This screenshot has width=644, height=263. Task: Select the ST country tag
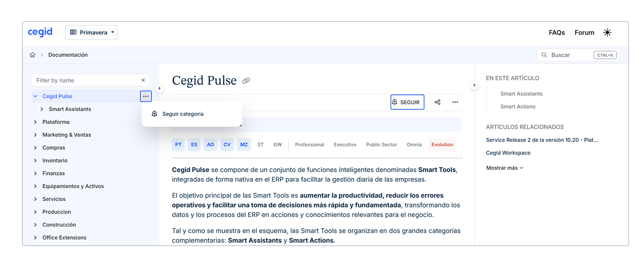point(260,145)
